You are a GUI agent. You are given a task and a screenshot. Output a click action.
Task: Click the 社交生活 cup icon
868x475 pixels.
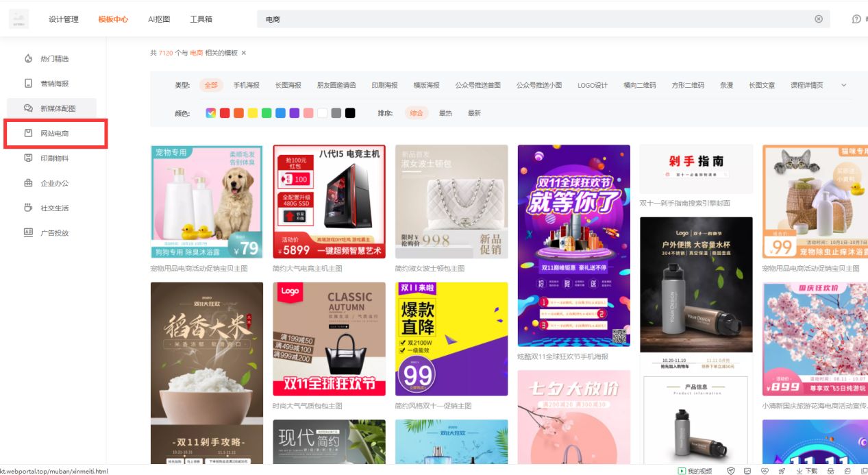coord(27,208)
